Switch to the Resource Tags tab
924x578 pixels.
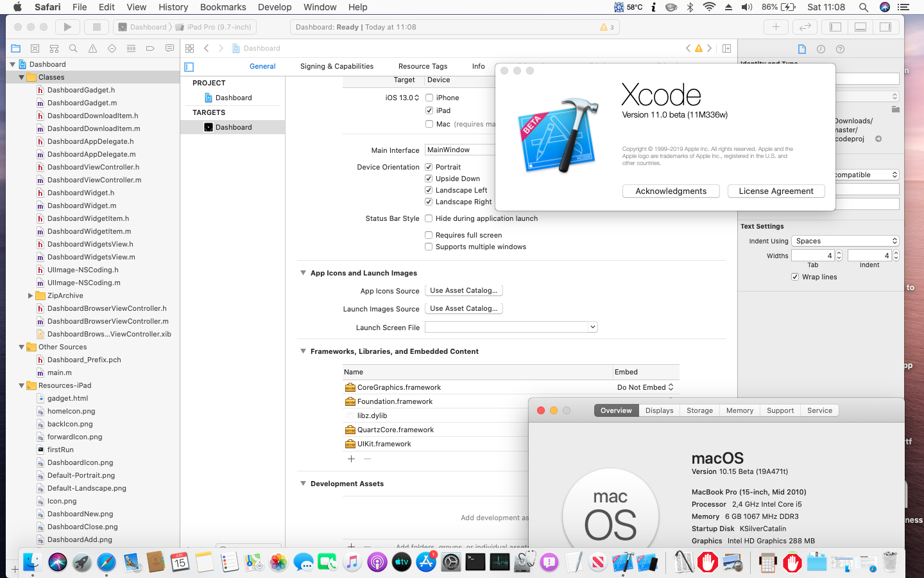[423, 66]
